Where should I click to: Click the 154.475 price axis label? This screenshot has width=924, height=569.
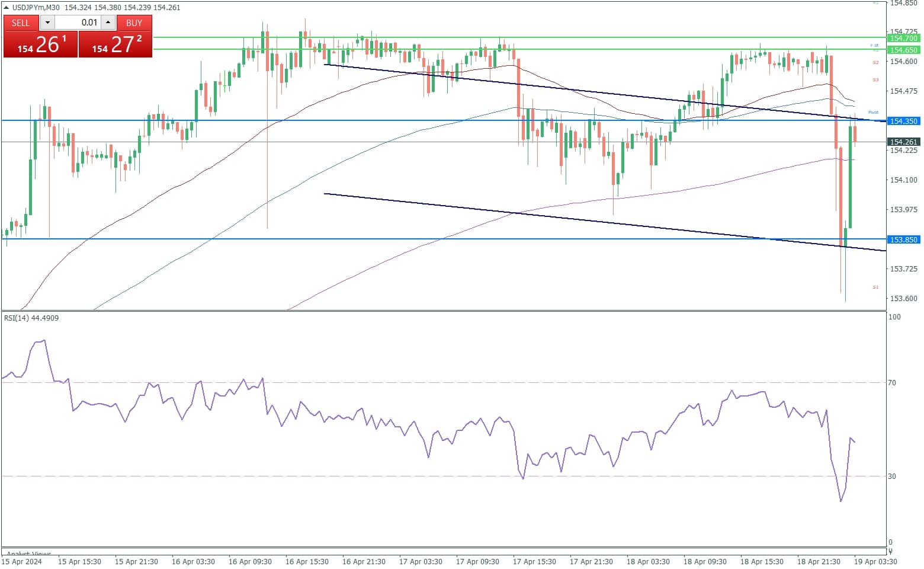click(x=904, y=91)
